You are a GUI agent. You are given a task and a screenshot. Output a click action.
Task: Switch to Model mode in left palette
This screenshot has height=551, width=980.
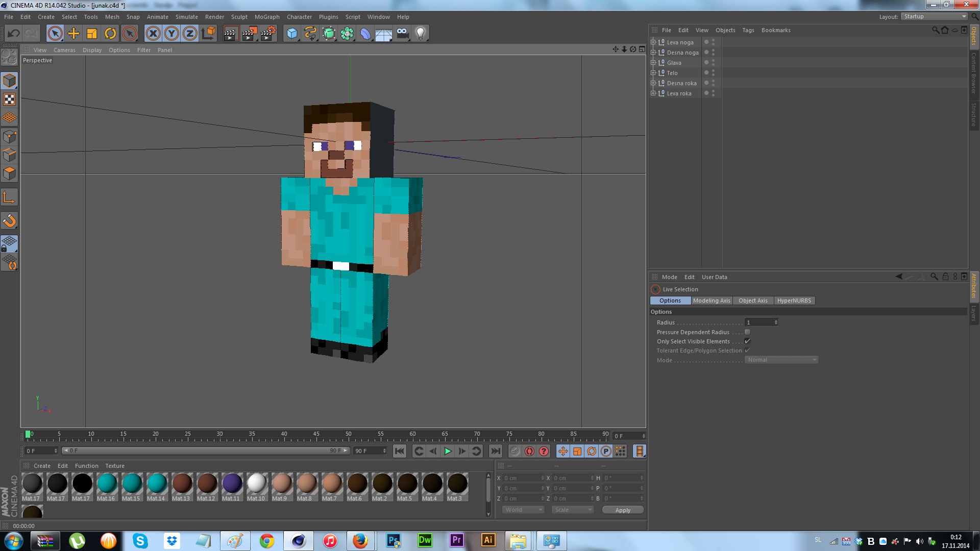point(9,81)
